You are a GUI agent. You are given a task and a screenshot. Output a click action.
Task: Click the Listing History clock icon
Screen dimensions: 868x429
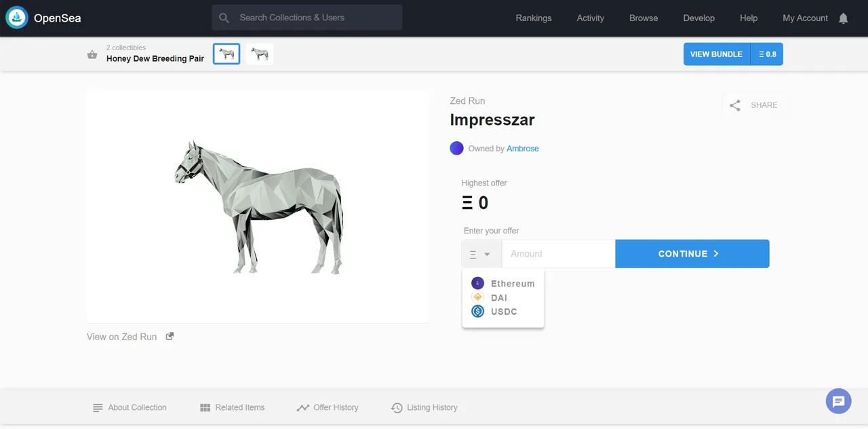point(397,408)
